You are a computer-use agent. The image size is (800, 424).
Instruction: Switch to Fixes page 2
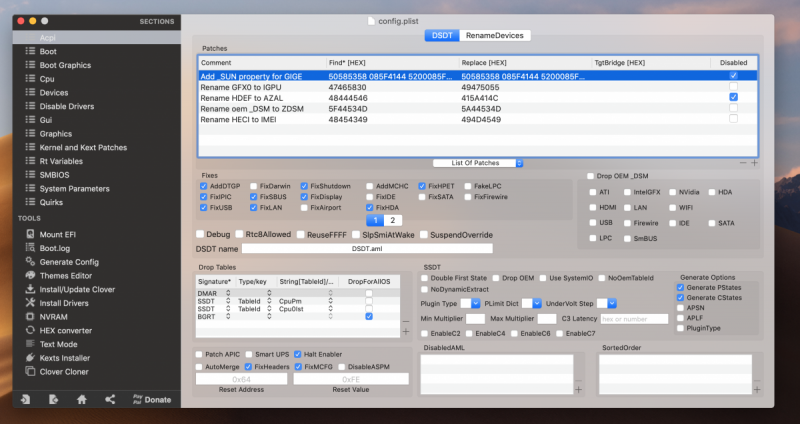point(391,220)
